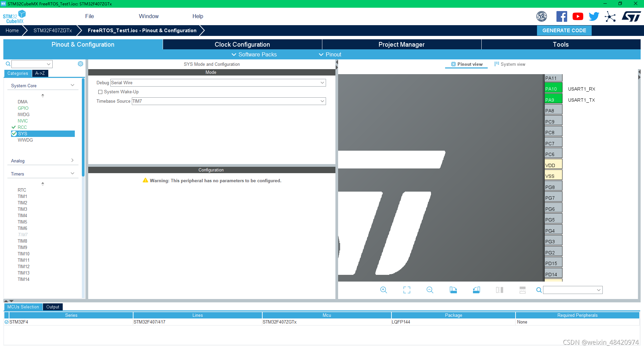Expand the Software Packs menu
Image resolution: width=644 pixels, height=349 pixels.
point(254,54)
